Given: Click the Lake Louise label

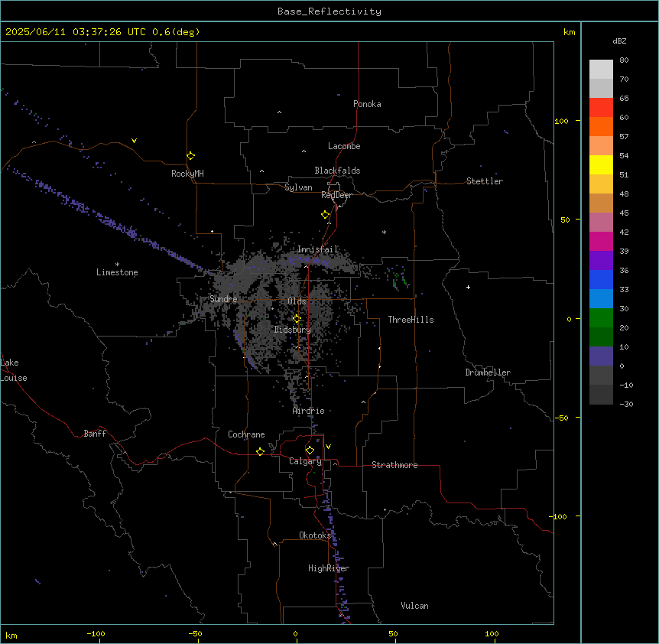Looking at the screenshot, I should coord(14,370).
